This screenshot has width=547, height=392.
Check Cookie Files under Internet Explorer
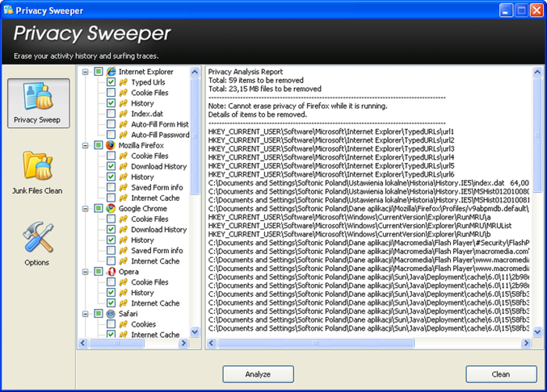[x=111, y=92]
